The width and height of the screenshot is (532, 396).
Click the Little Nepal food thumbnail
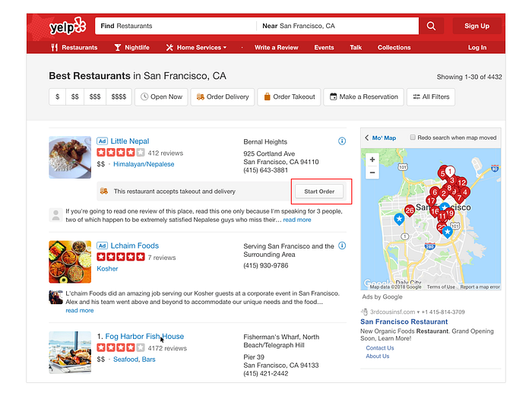coord(70,157)
